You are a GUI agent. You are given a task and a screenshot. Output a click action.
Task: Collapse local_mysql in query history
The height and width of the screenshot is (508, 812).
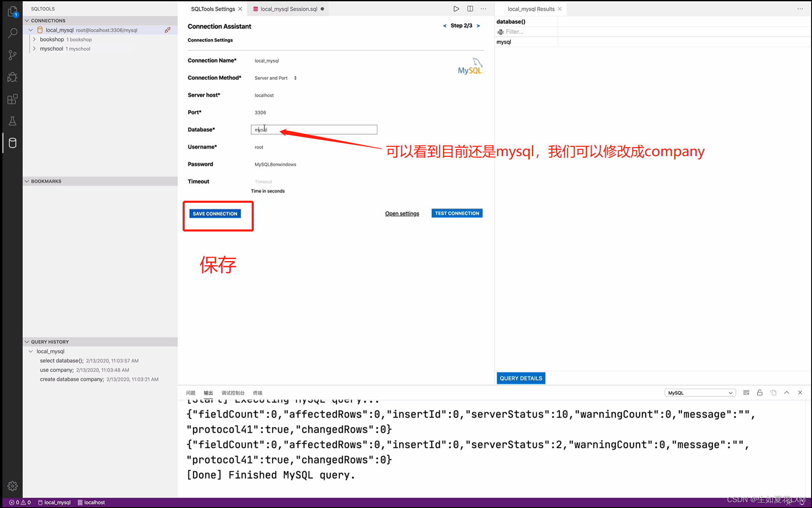click(x=31, y=351)
